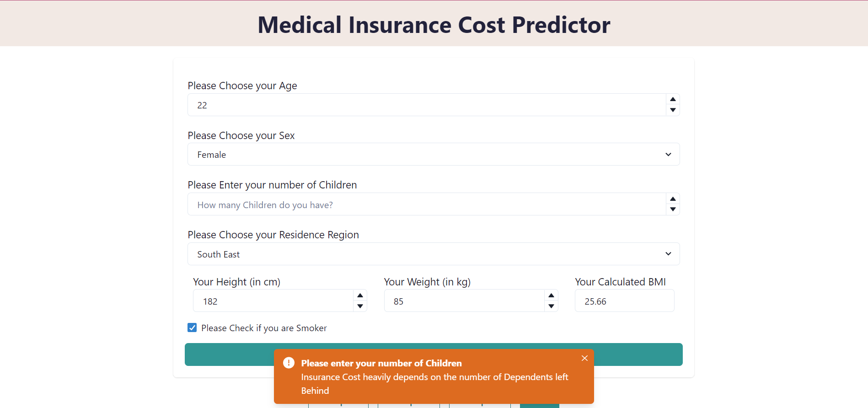
Task: Increment the Age value using its up arrow
Action: pos(673,99)
